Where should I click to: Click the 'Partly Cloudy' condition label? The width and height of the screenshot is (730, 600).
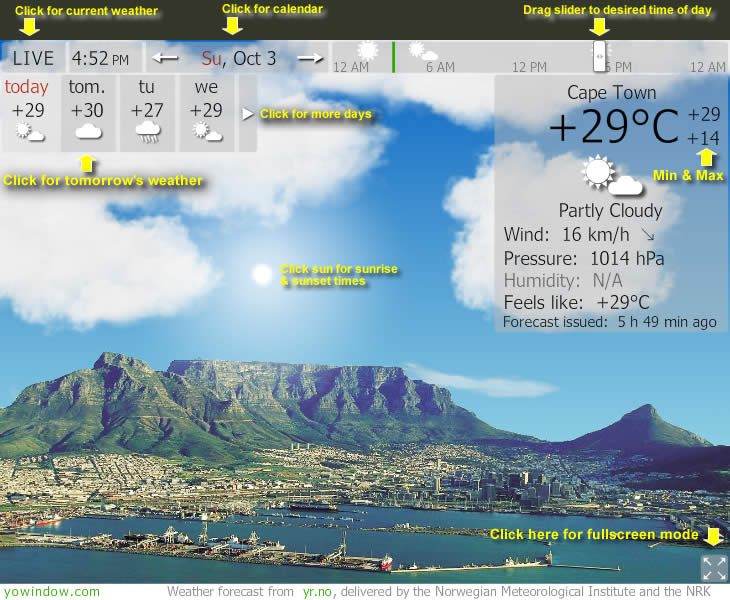610,211
